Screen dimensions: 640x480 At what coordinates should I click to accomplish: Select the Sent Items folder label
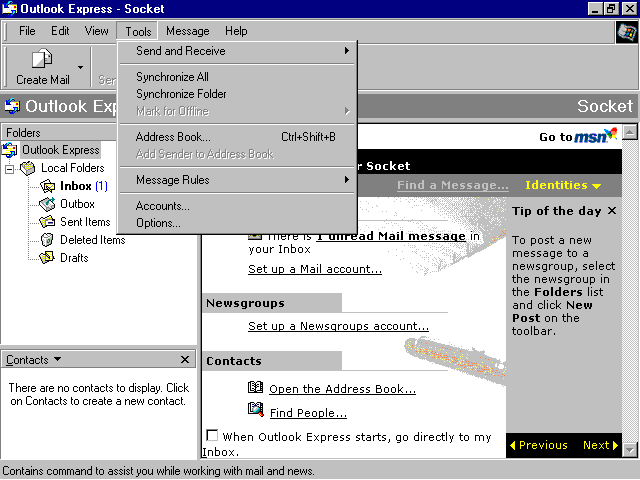85,222
